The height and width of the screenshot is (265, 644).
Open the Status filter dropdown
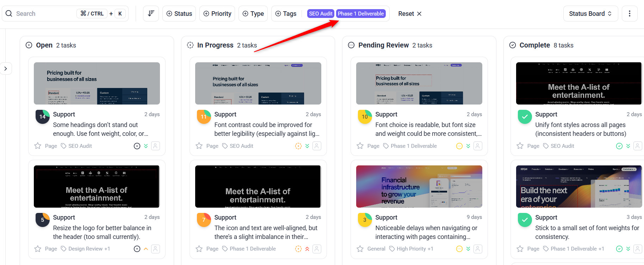[x=179, y=14]
